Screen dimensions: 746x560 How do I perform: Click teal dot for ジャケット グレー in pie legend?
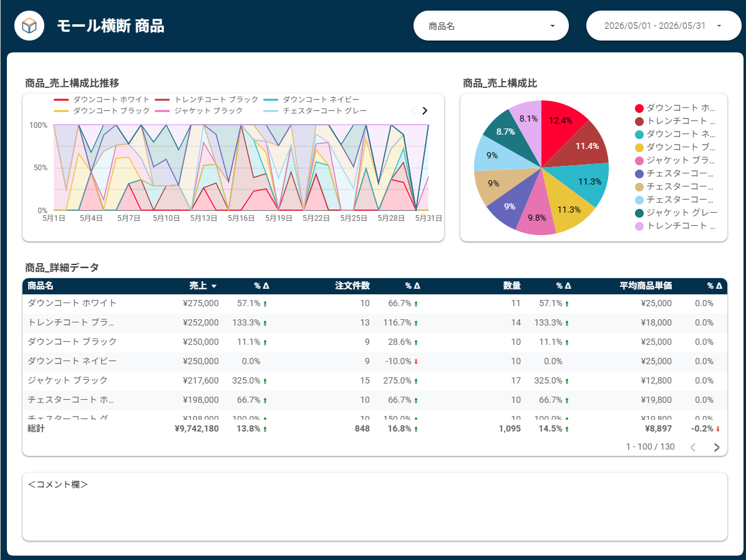(639, 213)
